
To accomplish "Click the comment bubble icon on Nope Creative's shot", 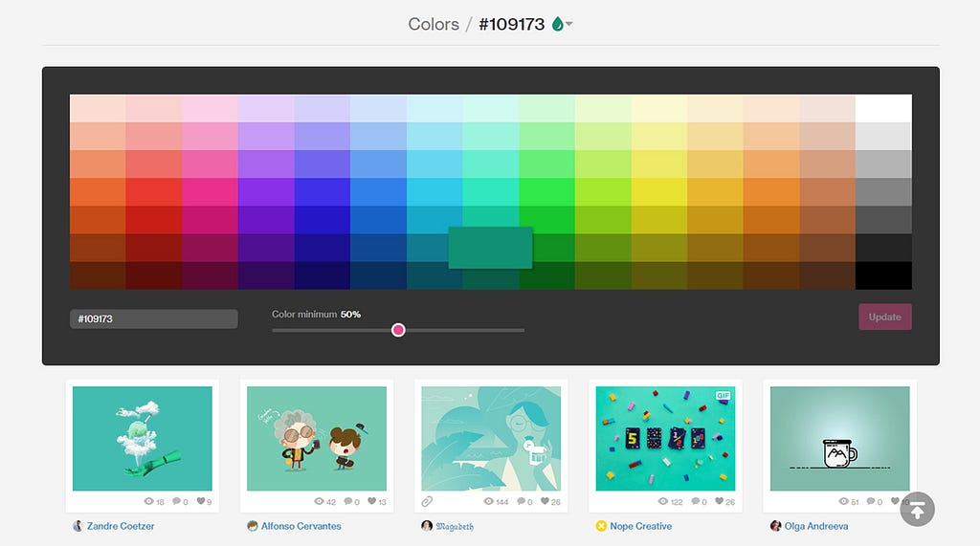I will 695,501.
